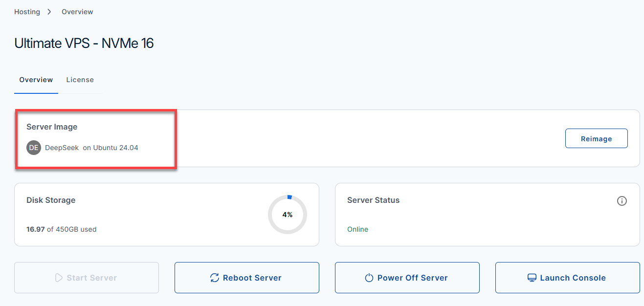Screen dimensions: 644x306
Task: Switch to the License tab
Action: click(x=80, y=80)
